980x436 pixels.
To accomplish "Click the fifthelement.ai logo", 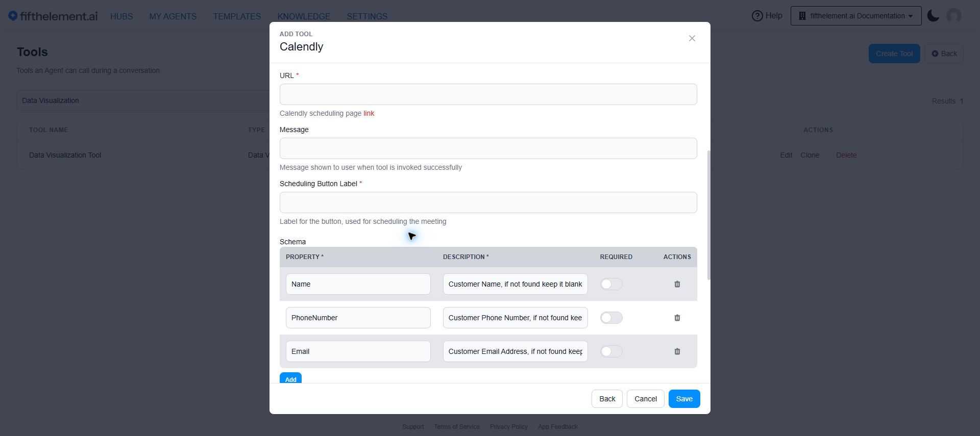I will pyautogui.click(x=53, y=16).
